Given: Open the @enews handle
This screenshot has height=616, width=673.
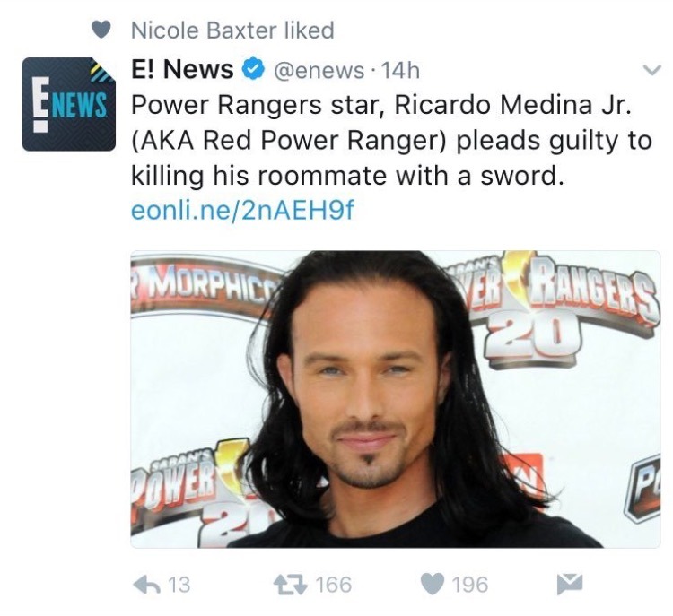Looking at the screenshot, I should [319, 70].
